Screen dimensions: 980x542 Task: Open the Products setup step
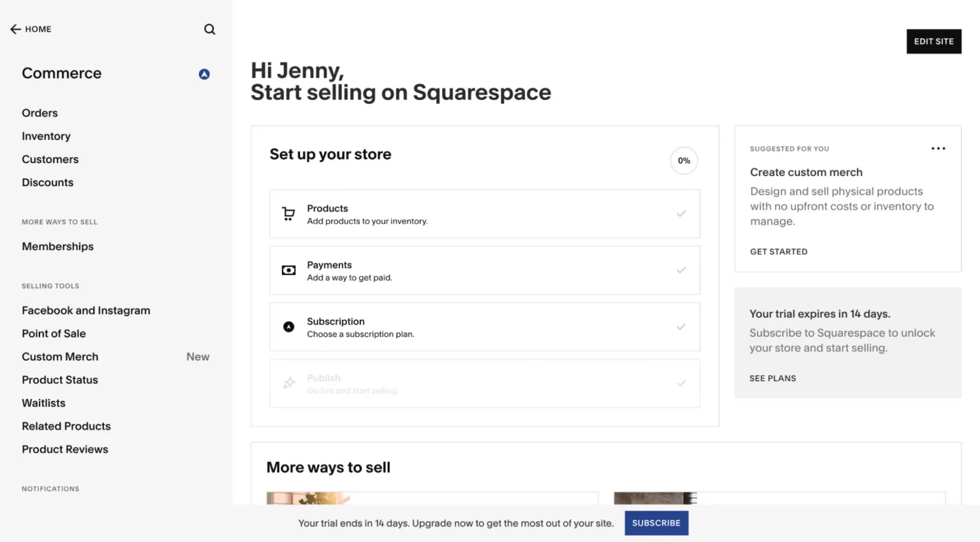(x=484, y=214)
